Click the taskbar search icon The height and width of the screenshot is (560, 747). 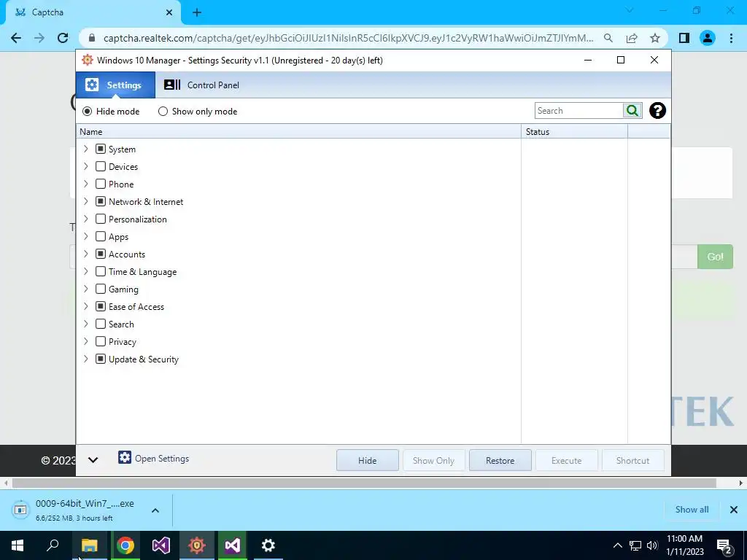tap(53, 545)
